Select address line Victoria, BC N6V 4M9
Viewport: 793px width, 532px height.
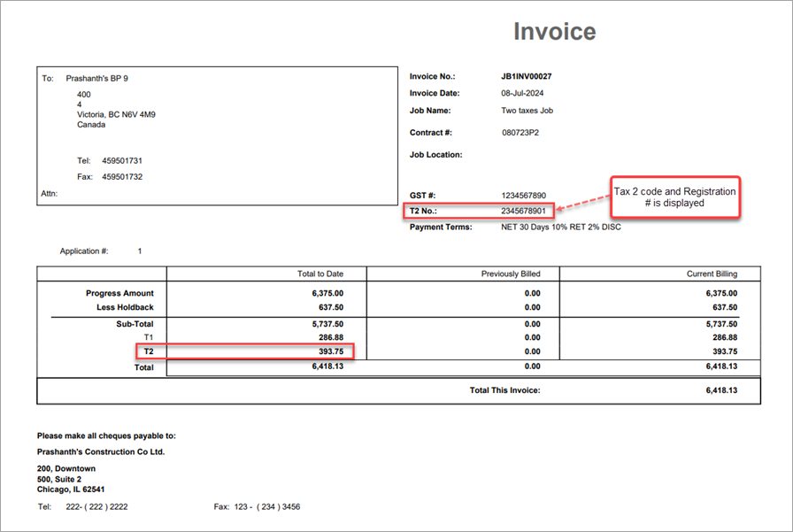[116, 115]
